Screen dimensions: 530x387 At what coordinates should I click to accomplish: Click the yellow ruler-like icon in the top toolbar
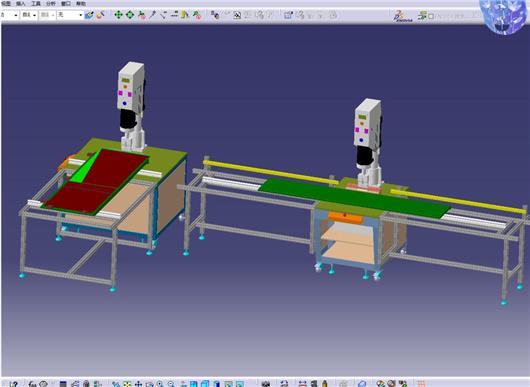(x=185, y=15)
